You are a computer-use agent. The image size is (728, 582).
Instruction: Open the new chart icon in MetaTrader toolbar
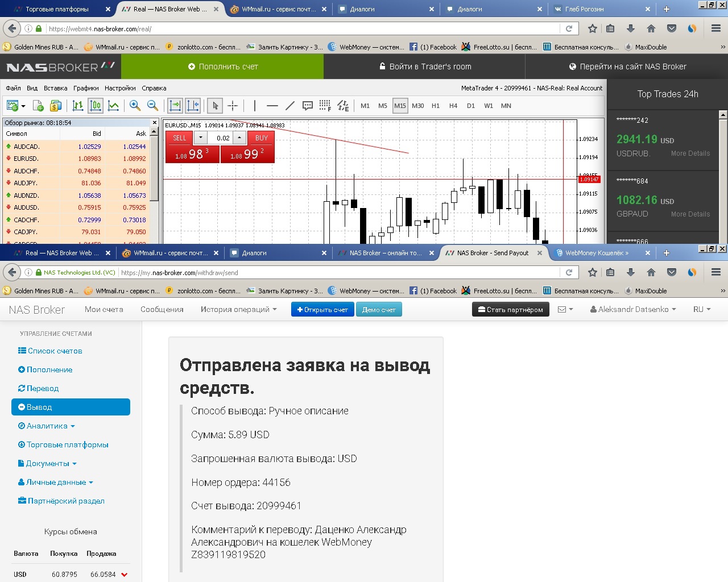tap(12, 106)
